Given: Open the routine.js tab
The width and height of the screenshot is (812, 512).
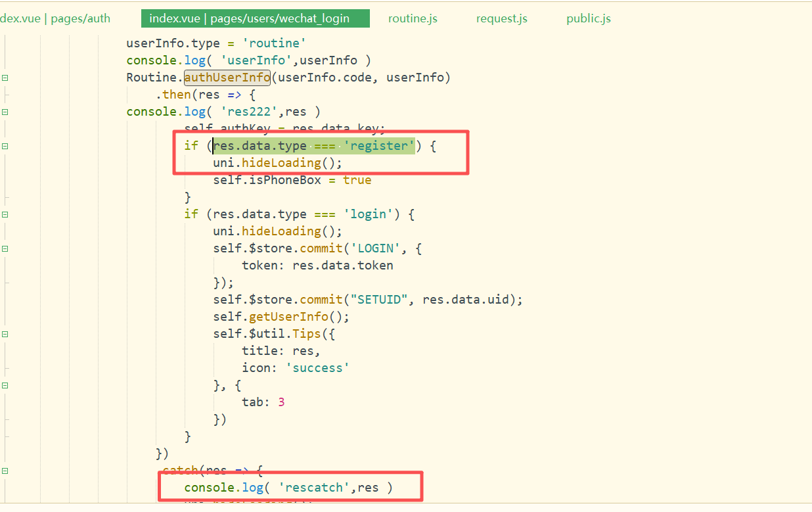Looking at the screenshot, I should (413, 18).
